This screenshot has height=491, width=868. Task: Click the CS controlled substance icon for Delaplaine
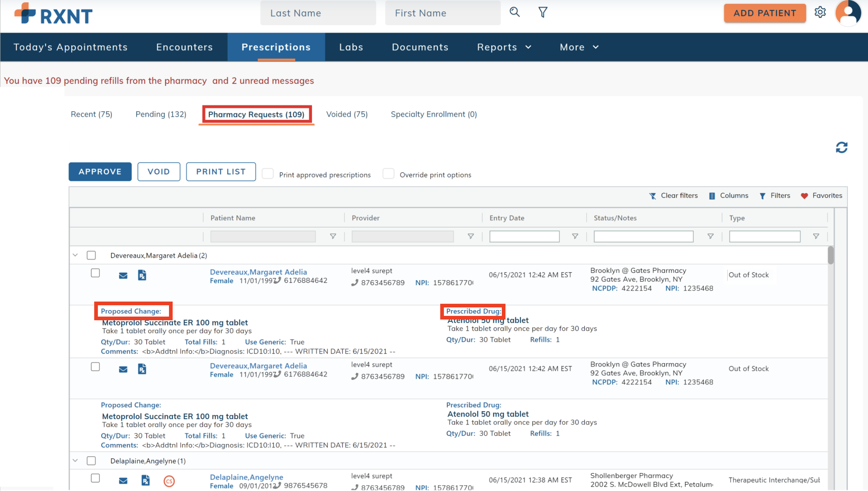(x=169, y=481)
